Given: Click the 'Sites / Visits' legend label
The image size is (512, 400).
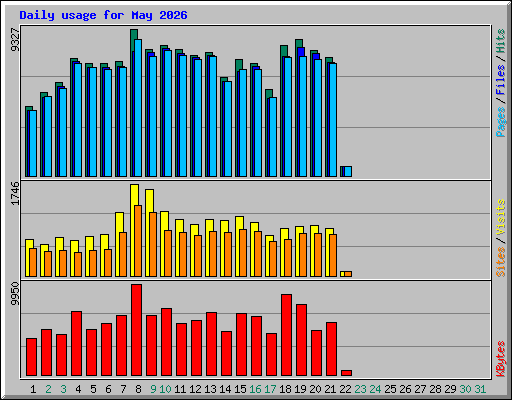Looking at the screenshot, I should pos(500,238).
